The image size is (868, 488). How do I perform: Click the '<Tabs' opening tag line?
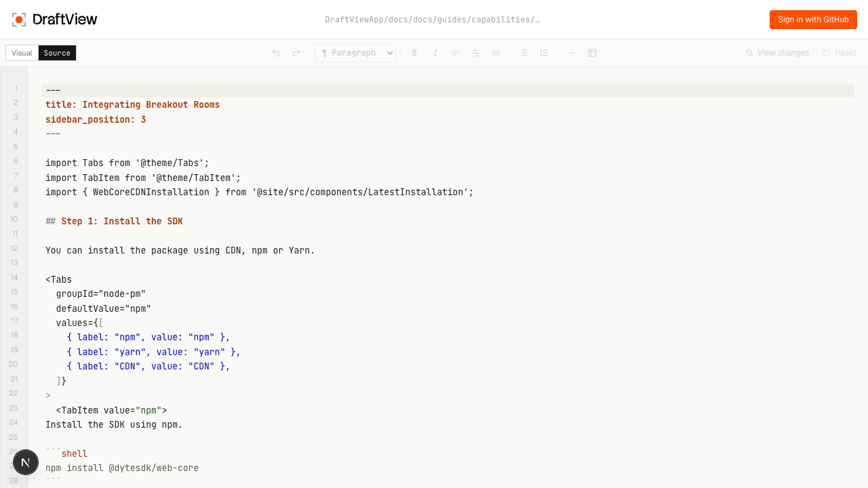(58, 280)
